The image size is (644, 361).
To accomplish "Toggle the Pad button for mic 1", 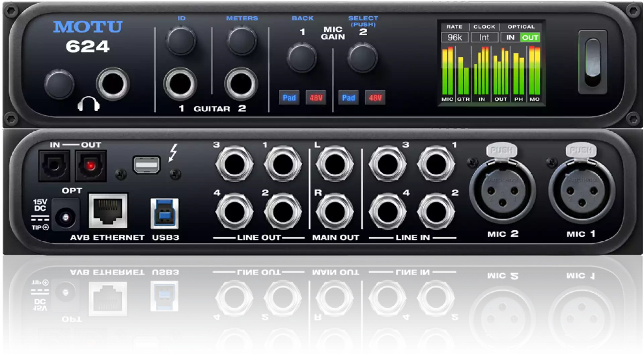I will tap(289, 98).
